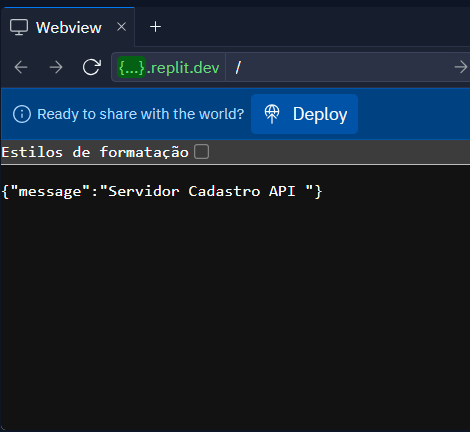Image resolution: width=470 pixels, height=432 pixels.
Task: Click the monitor icon in Webview tab
Action: point(19,27)
